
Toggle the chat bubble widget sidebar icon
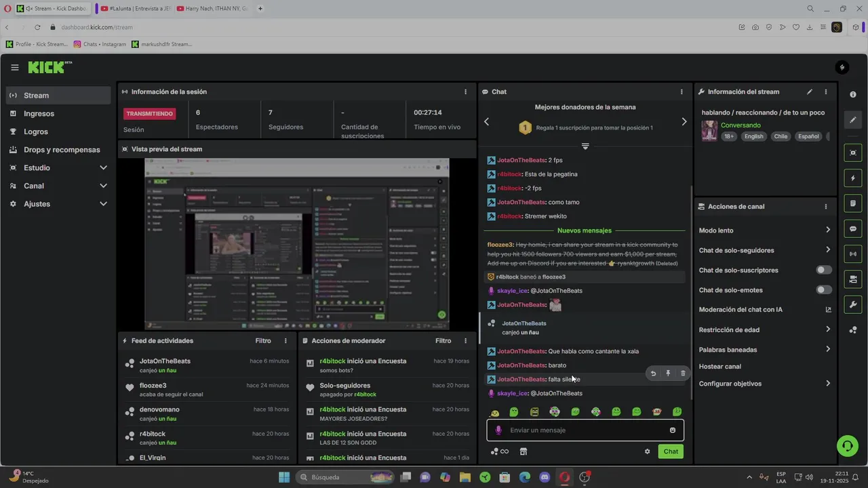pyautogui.click(x=853, y=229)
